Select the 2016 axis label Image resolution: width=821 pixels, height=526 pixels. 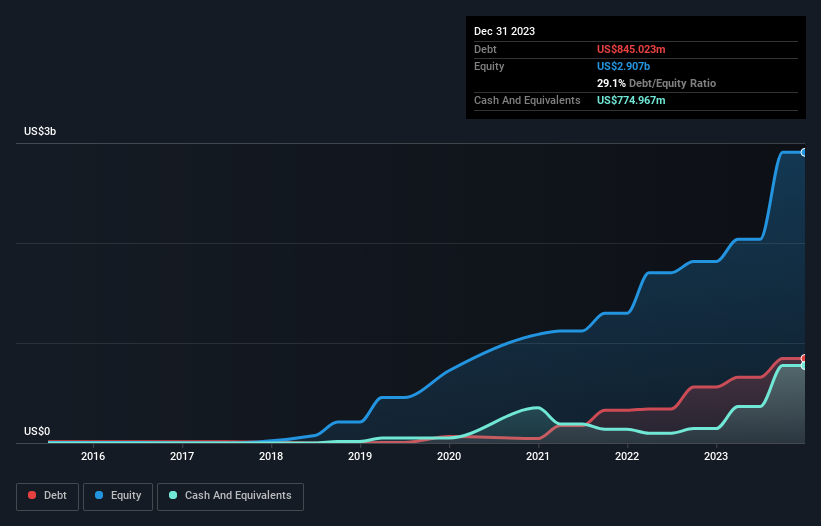(x=93, y=456)
